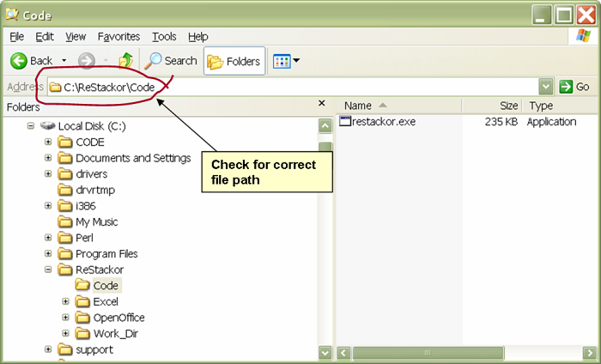
Task: Open the Views icon dropdown
Action: coord(286,61)
